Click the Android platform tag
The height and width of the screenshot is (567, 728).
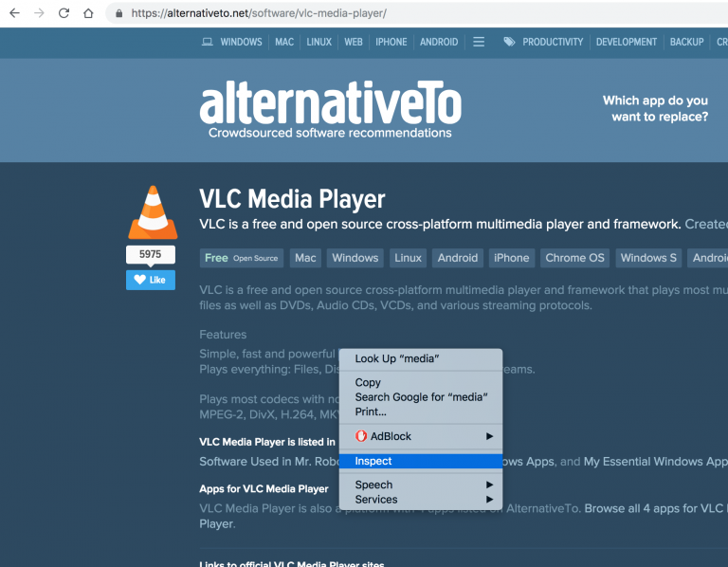click(x=458, y=258)
